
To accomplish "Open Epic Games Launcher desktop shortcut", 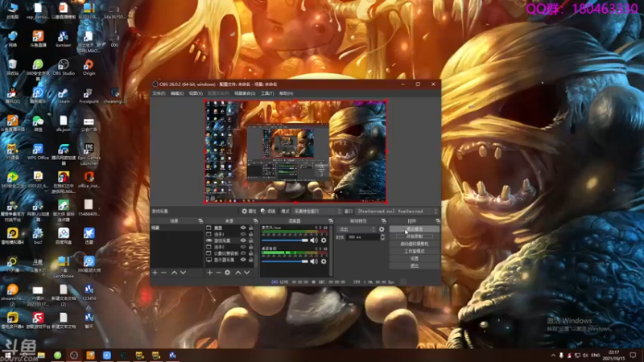I will [89, 154].
